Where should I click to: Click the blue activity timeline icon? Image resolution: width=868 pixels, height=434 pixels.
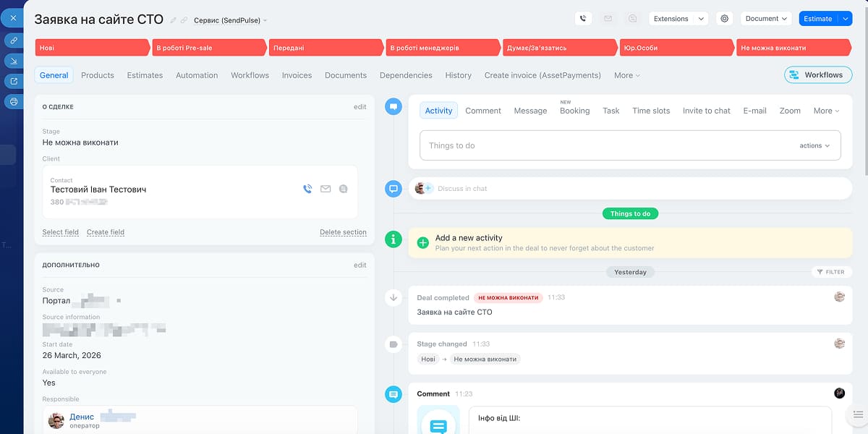[393, 106]
